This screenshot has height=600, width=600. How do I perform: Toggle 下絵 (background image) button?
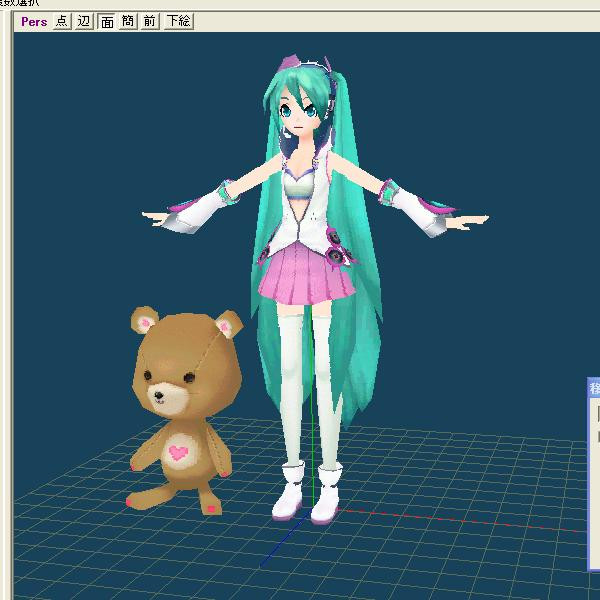point(179,21)
